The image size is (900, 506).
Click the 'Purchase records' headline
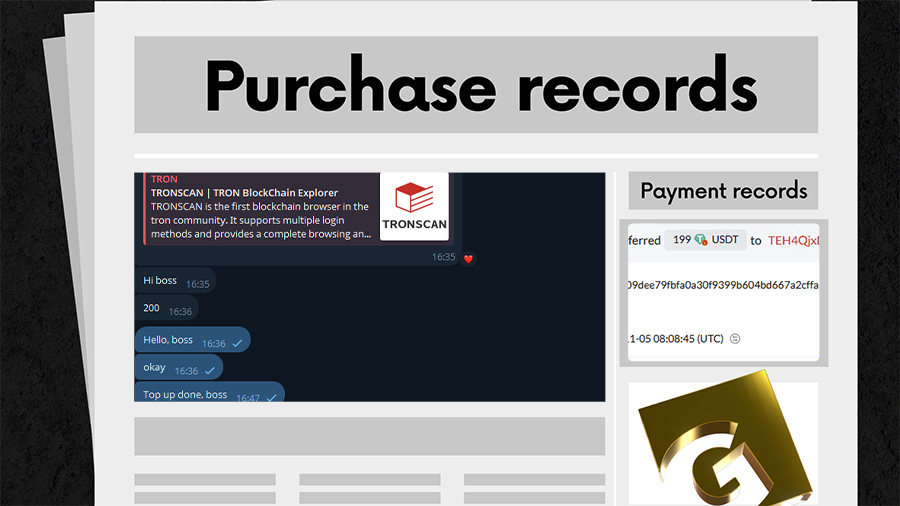tap(481, 85)
